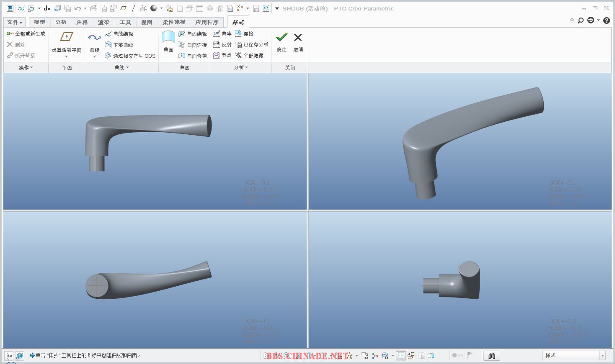This screenshot has height=364, width=615.
Task: Select the 下落曲线 drop curve tool
Action: pos(108,45)
